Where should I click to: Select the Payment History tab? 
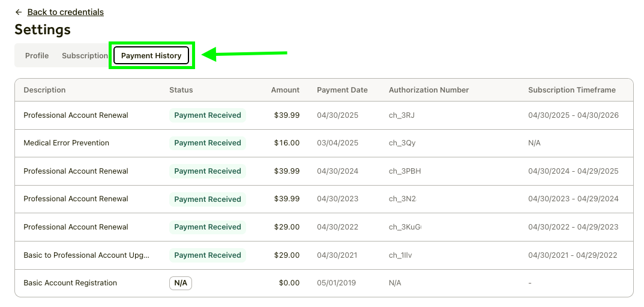coord(151,56)
